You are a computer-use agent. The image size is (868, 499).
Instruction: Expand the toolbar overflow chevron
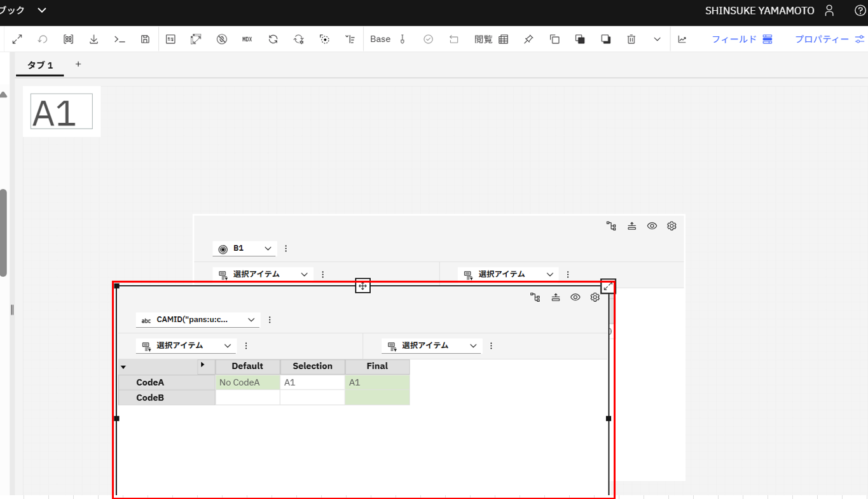(657, 39)
